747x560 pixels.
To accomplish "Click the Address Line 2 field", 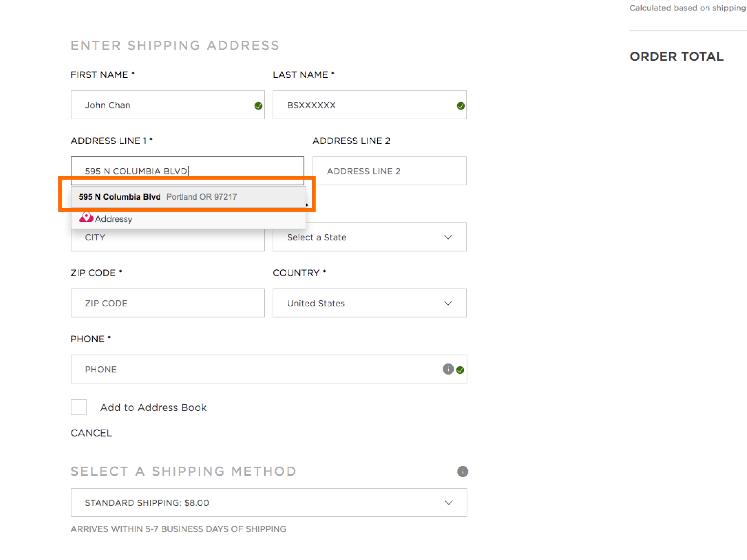I will click(389, 171).
